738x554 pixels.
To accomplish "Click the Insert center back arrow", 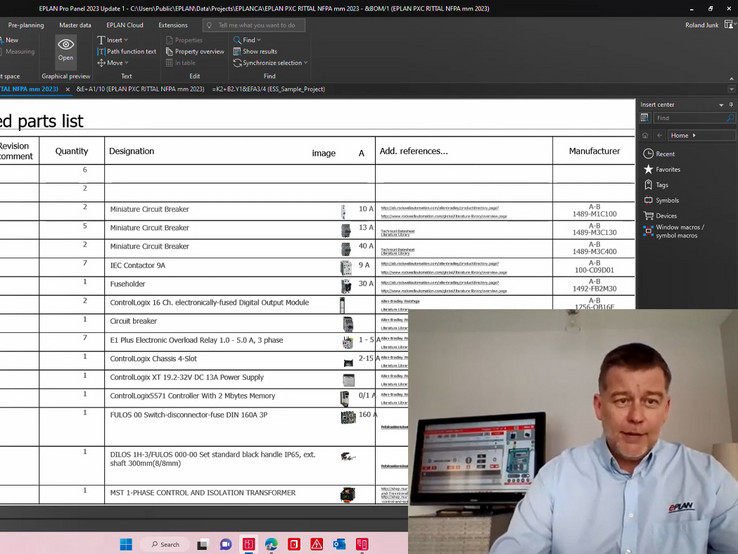I will click(659, 136).
